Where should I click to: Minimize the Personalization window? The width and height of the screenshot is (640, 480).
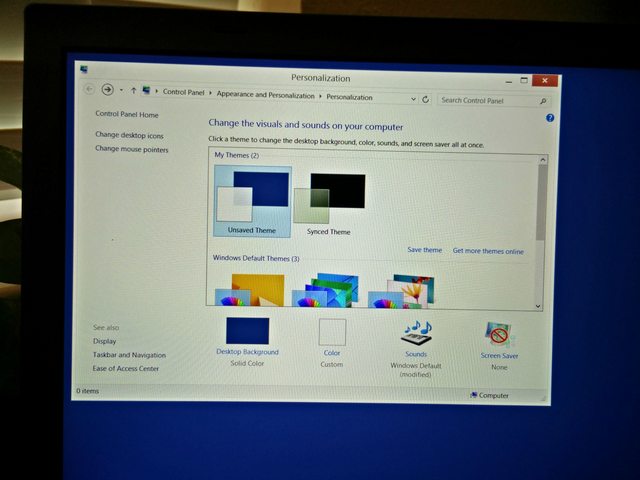click(x=509, y=82)
